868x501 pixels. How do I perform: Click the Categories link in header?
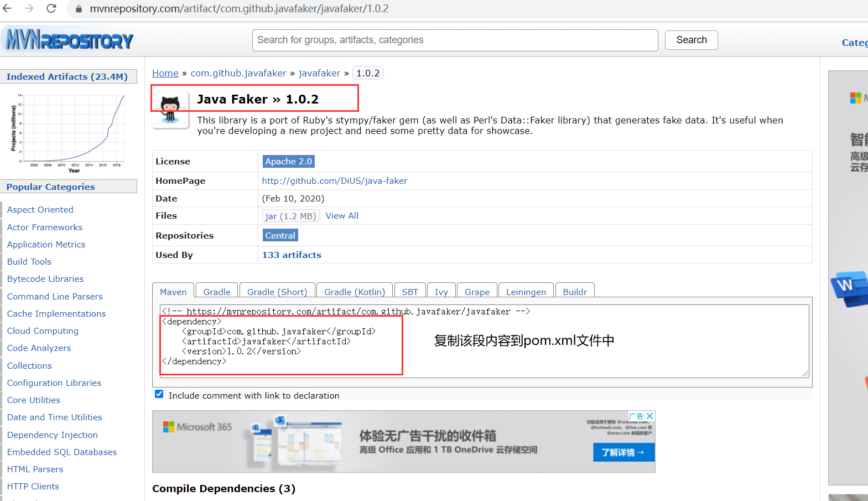[855, 43]
